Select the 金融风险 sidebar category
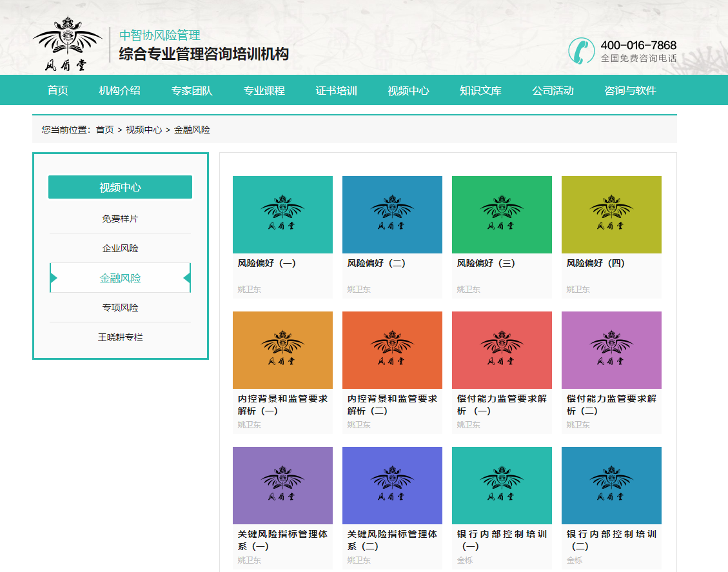 [120, 278]
